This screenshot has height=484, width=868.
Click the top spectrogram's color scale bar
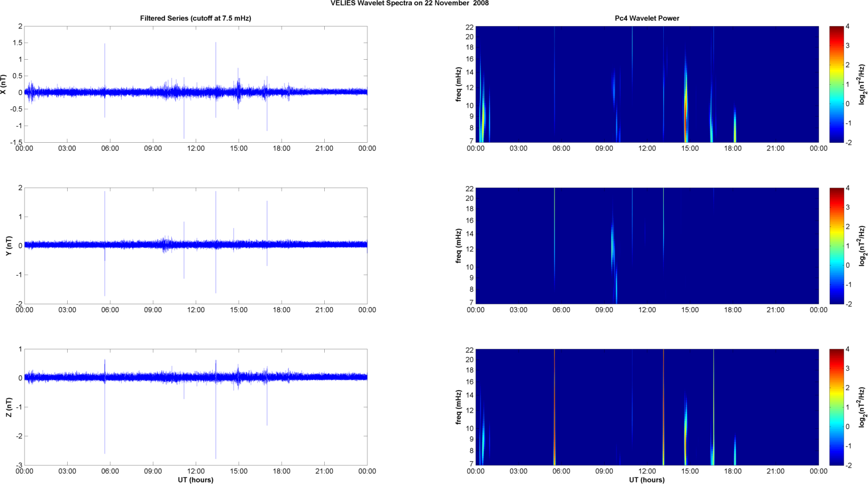[836, 84]
